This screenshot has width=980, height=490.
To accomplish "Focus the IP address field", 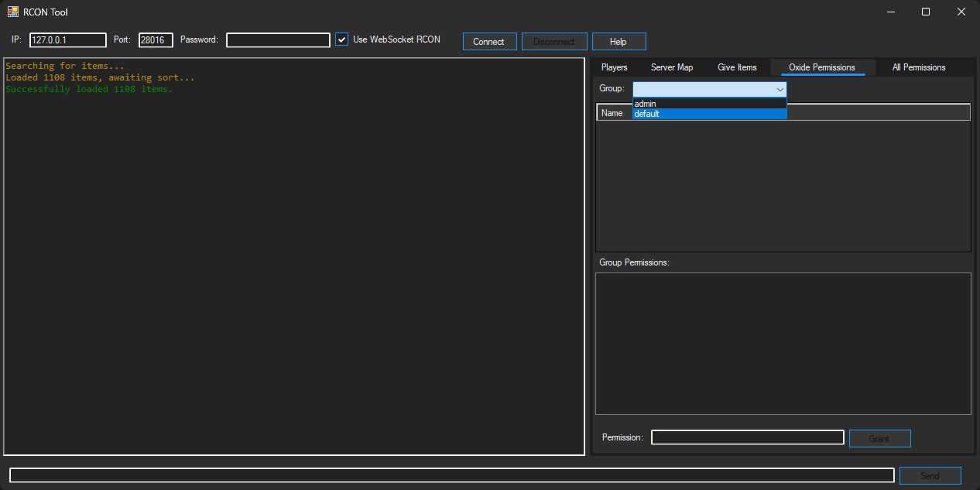I will pyautogui.click(x=68, y=40).
